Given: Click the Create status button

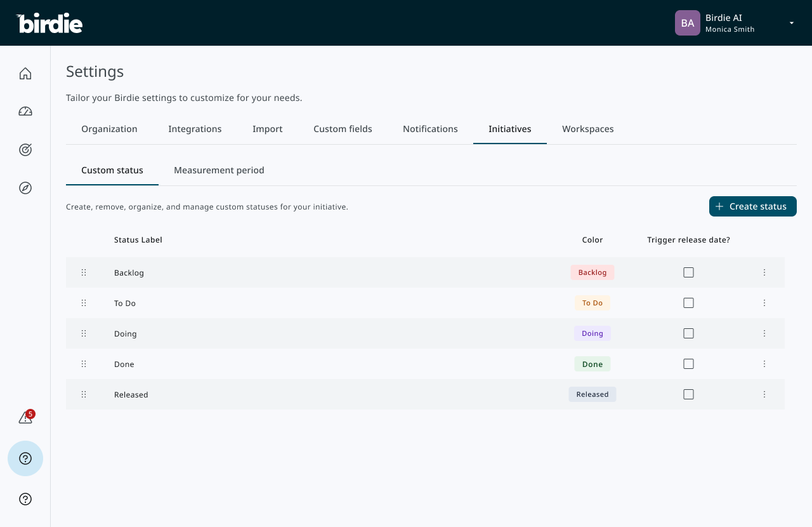Looking at the screenshot, I should pyautogui.click(x=752, y=206).
